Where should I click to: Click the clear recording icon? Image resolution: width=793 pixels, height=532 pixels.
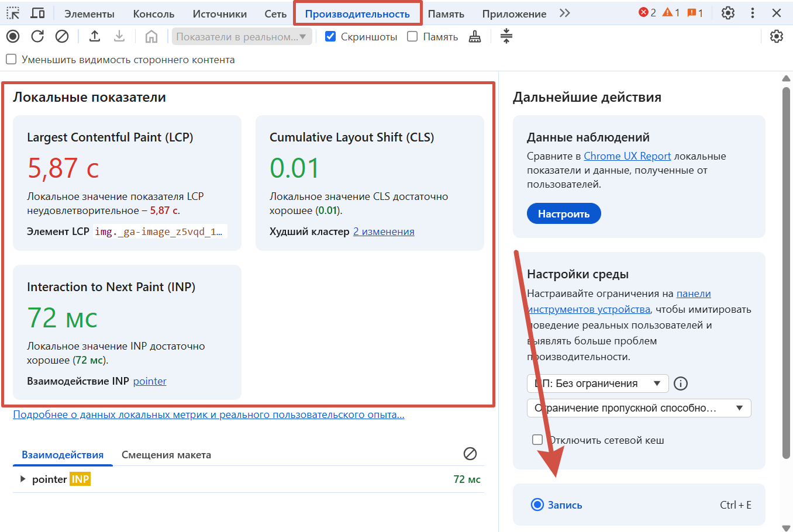pyautogui.click(x=62, y=36)
